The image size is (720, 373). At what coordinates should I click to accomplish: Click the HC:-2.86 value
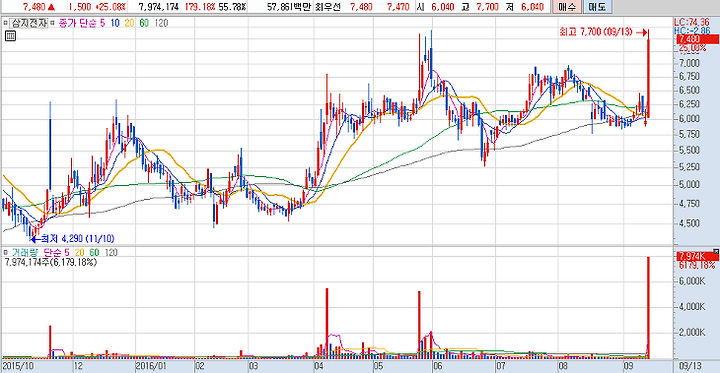692,30
